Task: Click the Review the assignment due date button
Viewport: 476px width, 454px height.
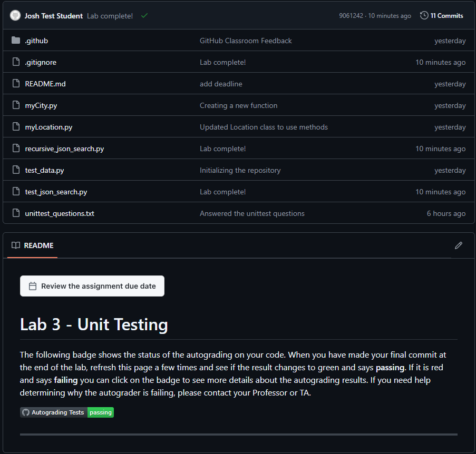Action: pyautogui.click(x=92, y=285)
